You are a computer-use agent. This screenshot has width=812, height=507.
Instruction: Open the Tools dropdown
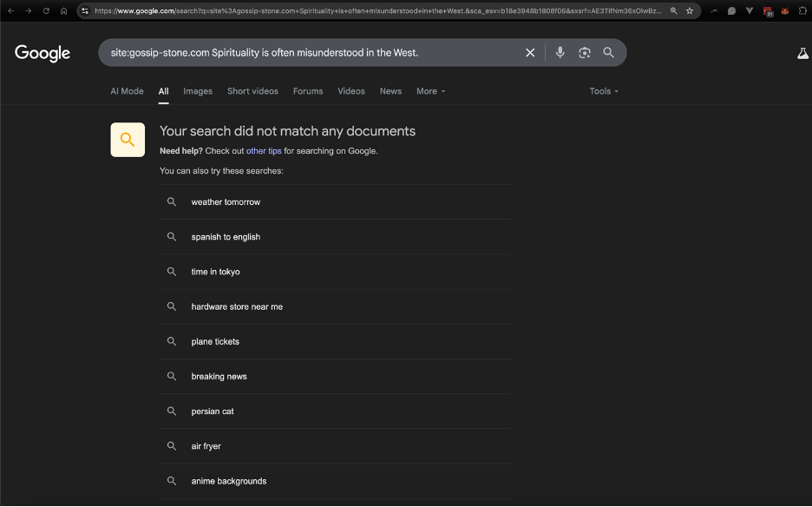point(604,91)
